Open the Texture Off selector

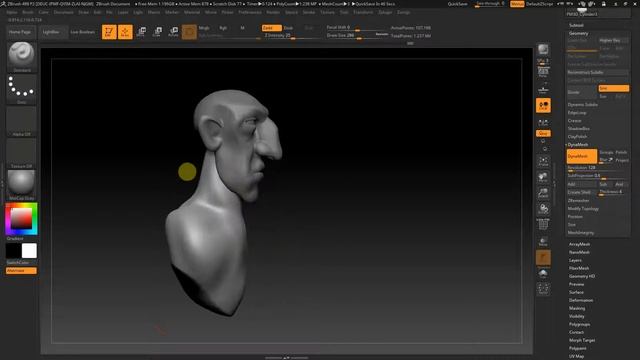21,153
